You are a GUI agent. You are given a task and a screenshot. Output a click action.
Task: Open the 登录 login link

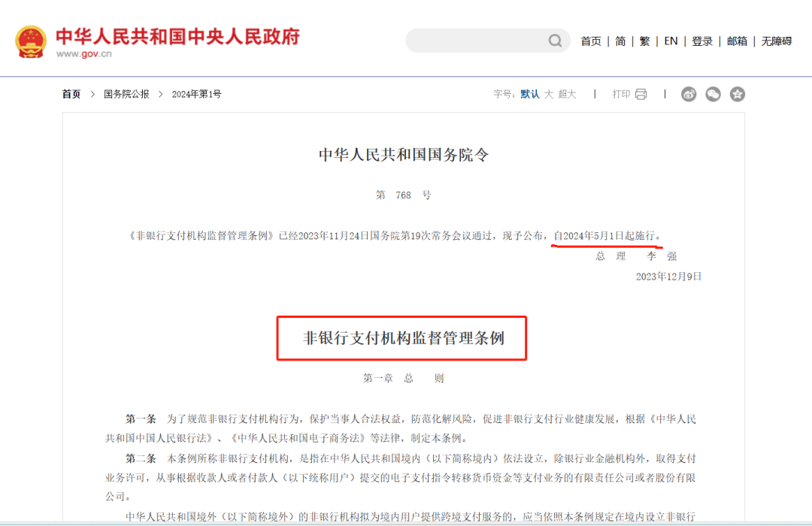point(701,41)
